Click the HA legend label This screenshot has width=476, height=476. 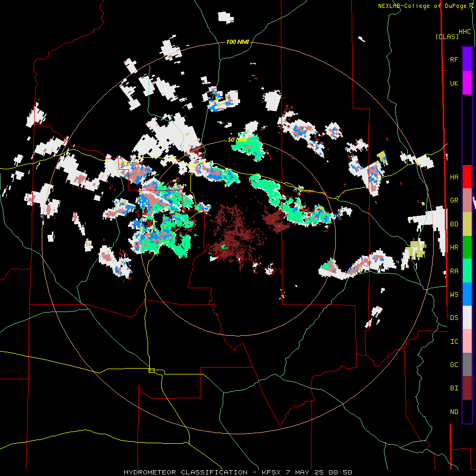pos(454,177)
